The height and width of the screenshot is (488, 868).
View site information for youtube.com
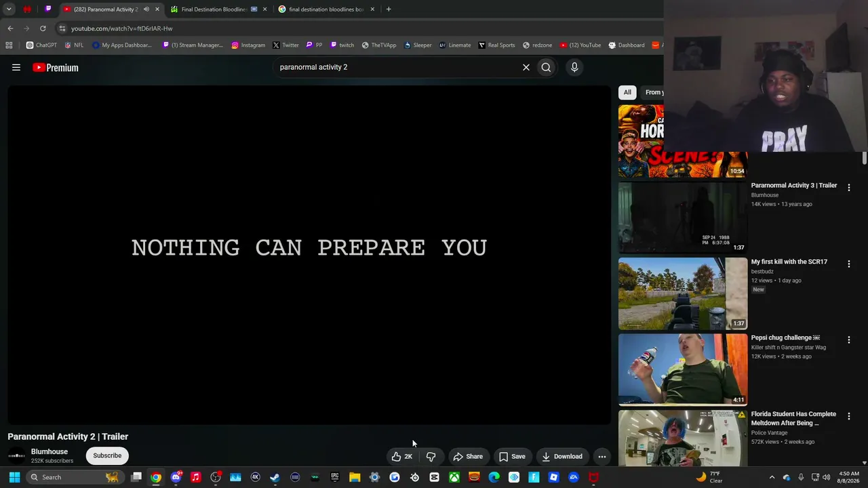[62, 28]
